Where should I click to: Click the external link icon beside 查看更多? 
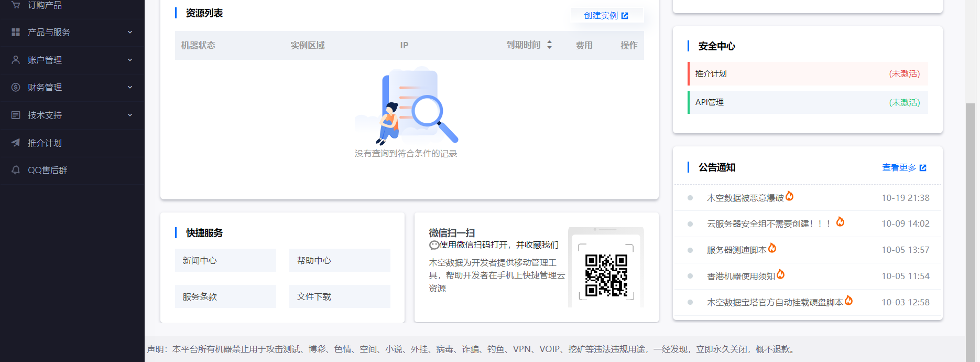coord(923,168)
